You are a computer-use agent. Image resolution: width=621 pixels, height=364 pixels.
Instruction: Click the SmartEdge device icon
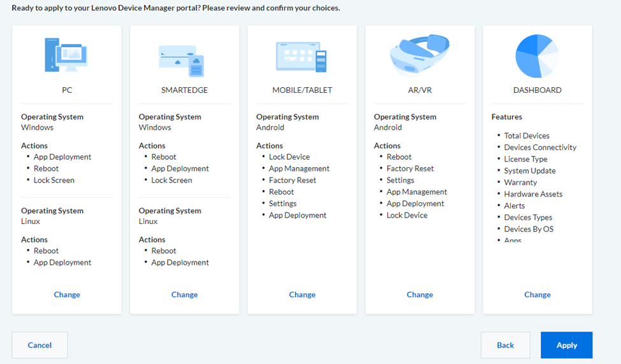[x=182, y=60]
